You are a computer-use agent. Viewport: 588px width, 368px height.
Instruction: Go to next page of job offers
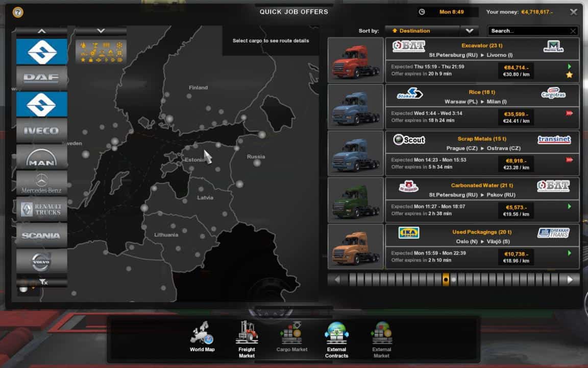tap(570, 280)
